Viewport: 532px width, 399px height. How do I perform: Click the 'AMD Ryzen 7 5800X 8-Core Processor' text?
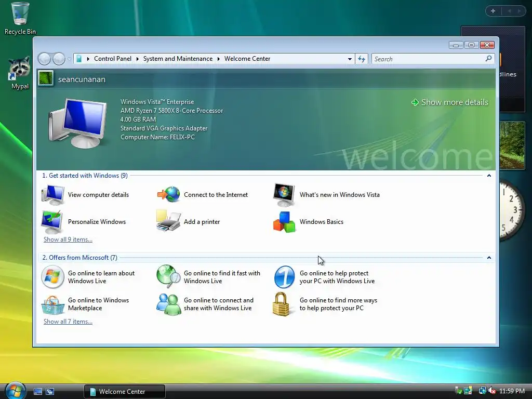coord(171,111)
